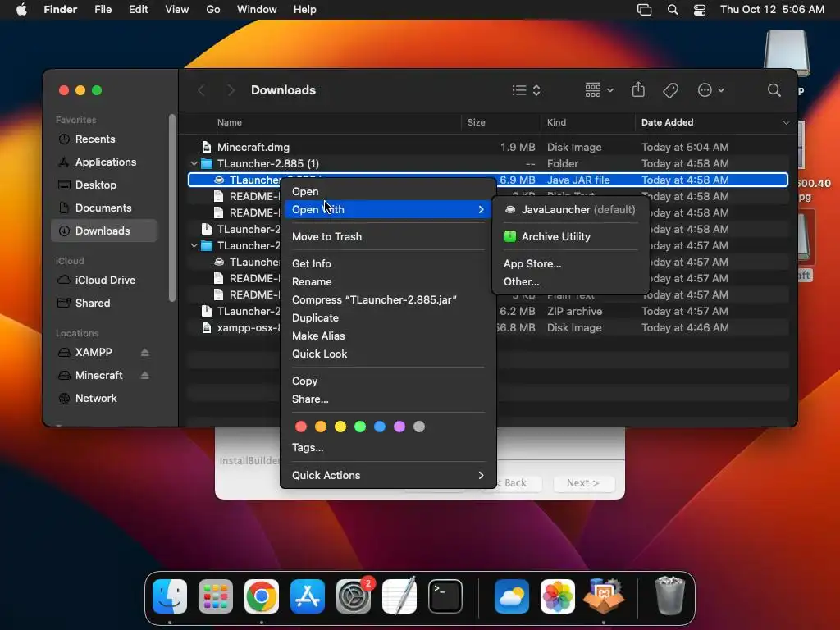Sort by the Size column header
840x630 pixels.
pyautogui.click(x=476, y=123)
